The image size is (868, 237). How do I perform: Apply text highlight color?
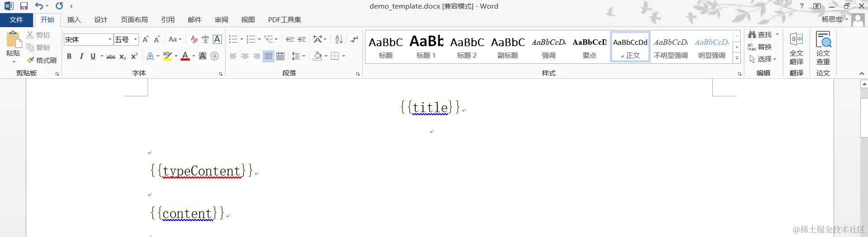click(167, 56)
